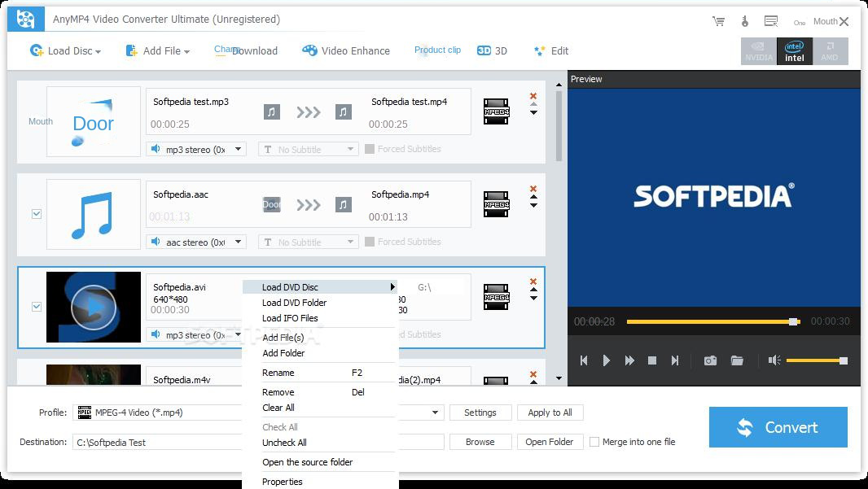Viewport: 868px width, 489px height.
Task: Expand the Add File dropdown menu
Action: 157,51
